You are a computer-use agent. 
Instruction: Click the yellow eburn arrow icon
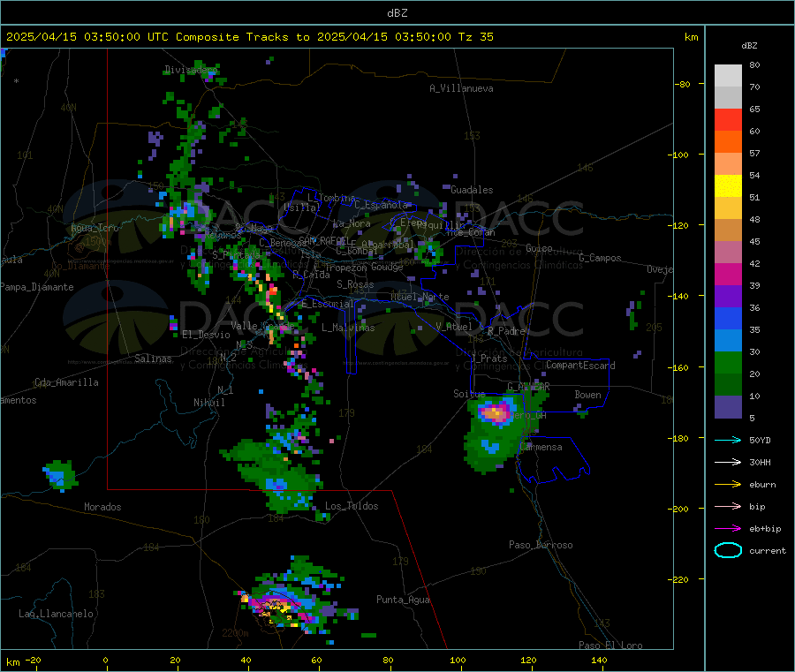click(x=728, y=484)
